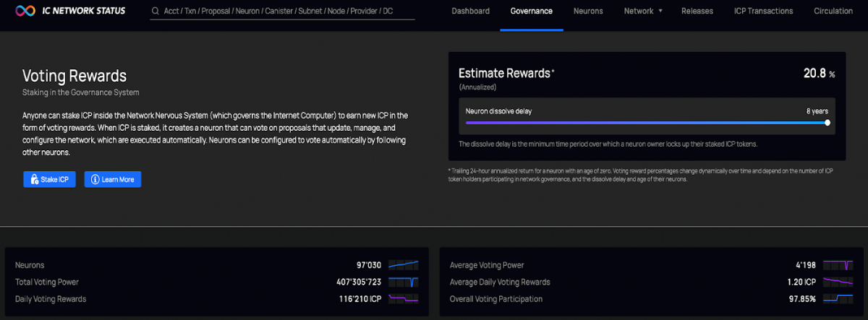Click the Neuron dissolve delay label
The height and width of the screenshot is (320, 868).
(x=499, y=111)
